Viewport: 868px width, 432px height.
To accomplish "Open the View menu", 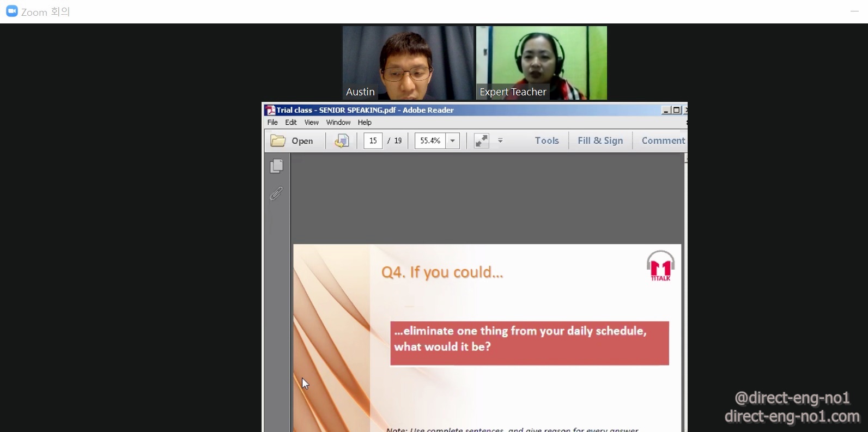I will (x=311, y=123).
